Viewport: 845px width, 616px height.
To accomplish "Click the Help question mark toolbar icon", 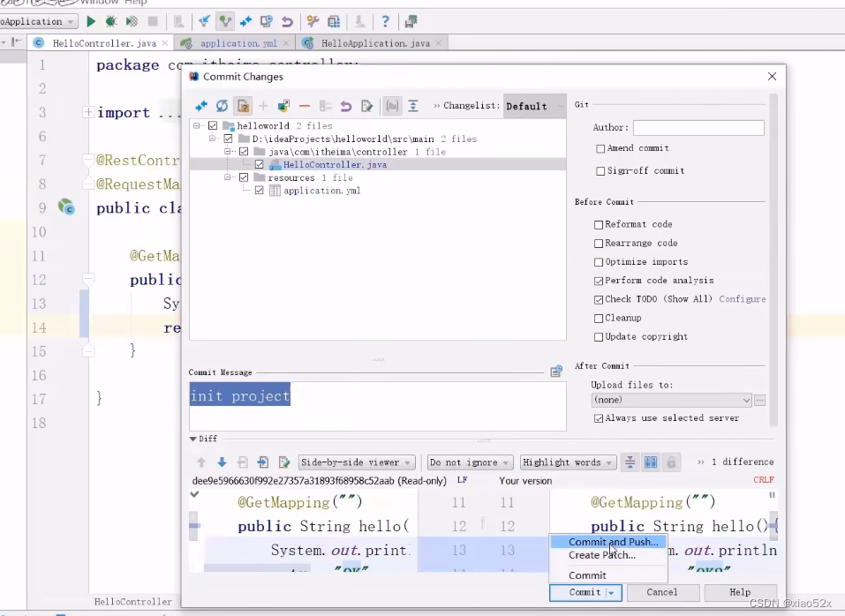I will click(x=385, y=21).
